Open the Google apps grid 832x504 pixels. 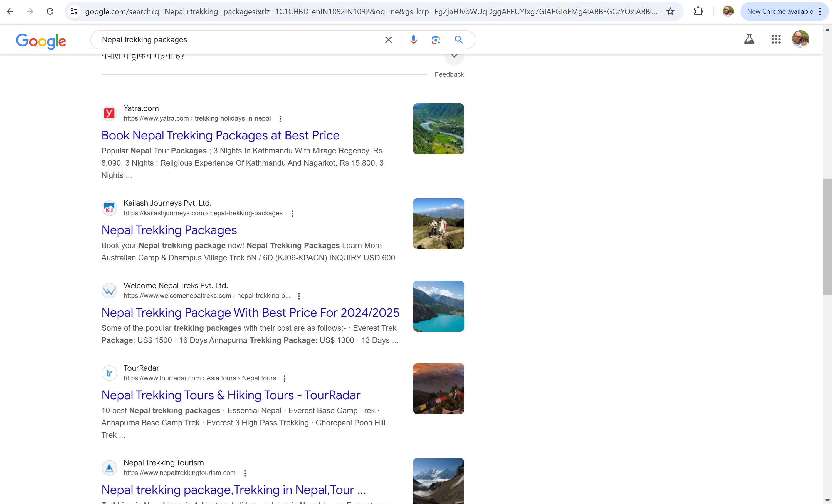pyautogui.click(x=776, y=39)
